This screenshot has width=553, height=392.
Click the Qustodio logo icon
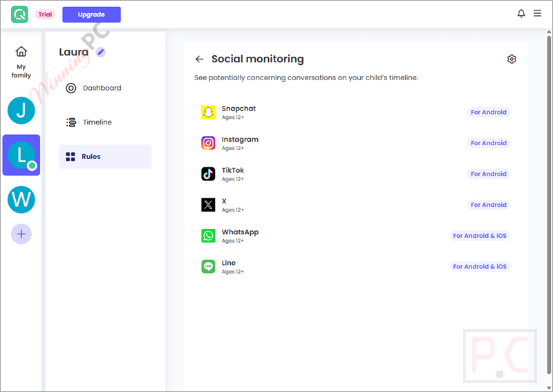pyautogui.click(x=19, y=15)
